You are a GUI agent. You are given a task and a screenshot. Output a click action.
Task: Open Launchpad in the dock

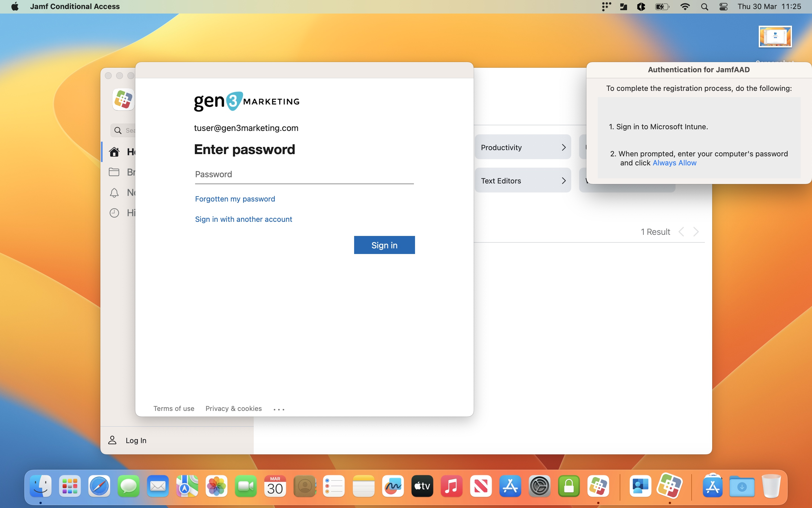coord(70,486)
